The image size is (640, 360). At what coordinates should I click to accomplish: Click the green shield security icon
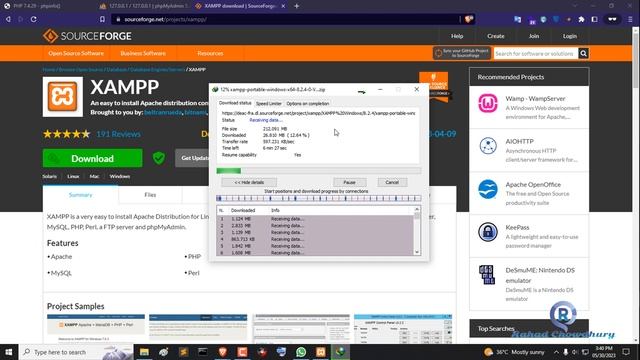click(159, 158)
